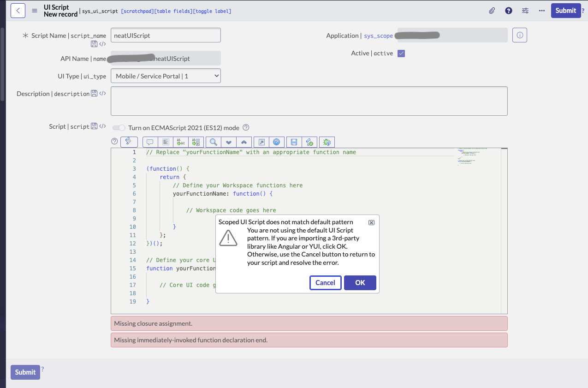The width and height of the screenshot is (588, 388).
Task: Format the code using the format icon
Action: tap(166, 142)
